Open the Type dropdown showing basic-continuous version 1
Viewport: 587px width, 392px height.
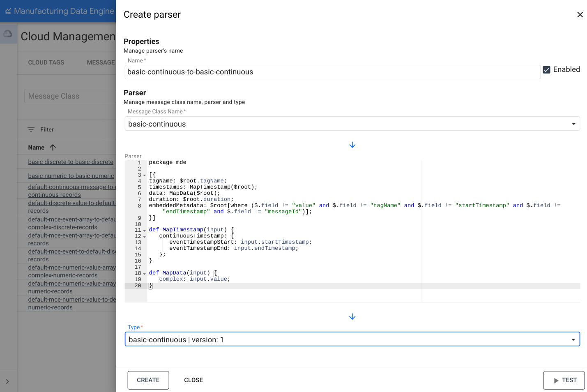(573, 339)
